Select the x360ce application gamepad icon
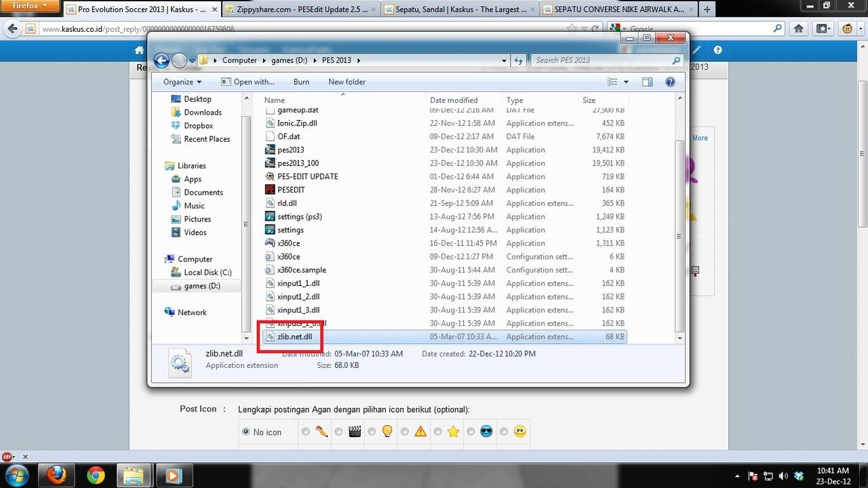868x488 pixels. pos(270,243)
